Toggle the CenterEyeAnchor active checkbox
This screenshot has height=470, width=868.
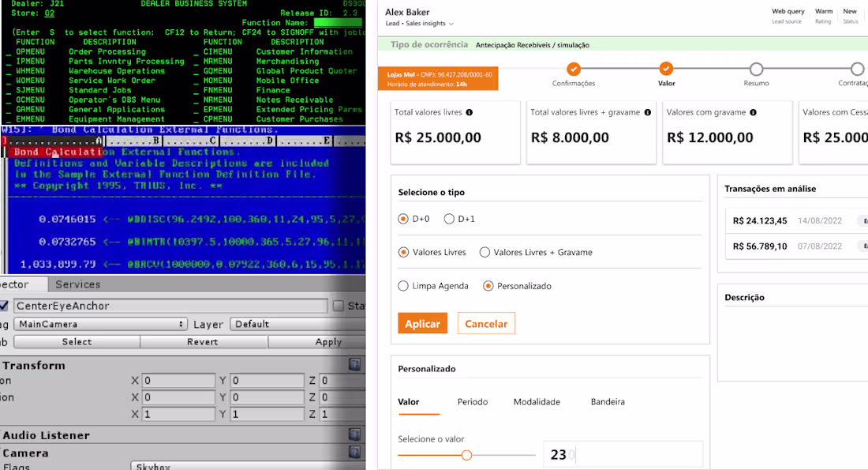click(x=4, y=306)
